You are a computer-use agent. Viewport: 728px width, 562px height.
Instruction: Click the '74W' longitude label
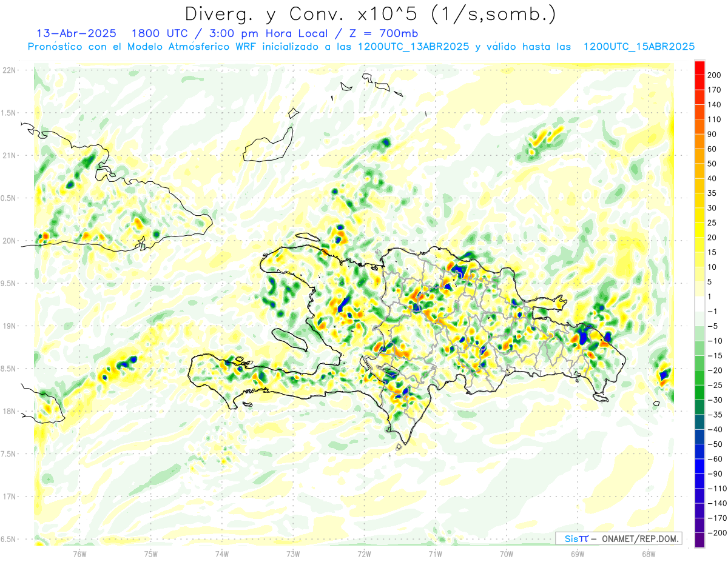222,554
